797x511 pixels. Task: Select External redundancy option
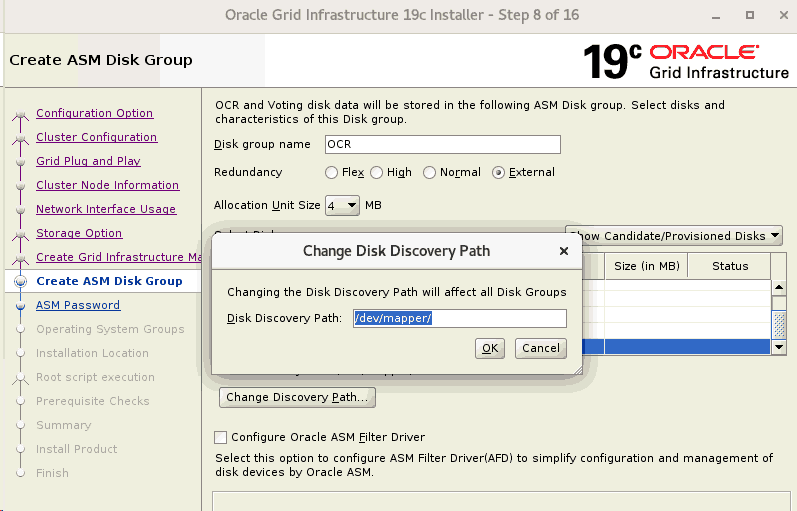pos(498,172)
